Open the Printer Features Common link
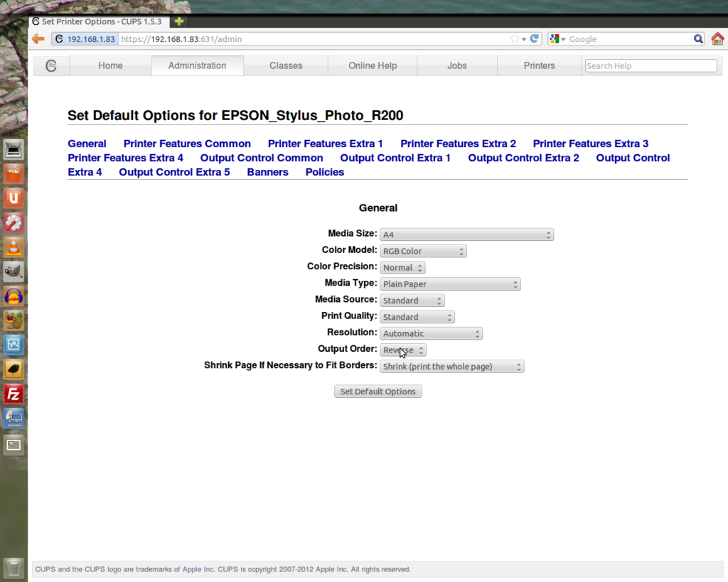 187,144
